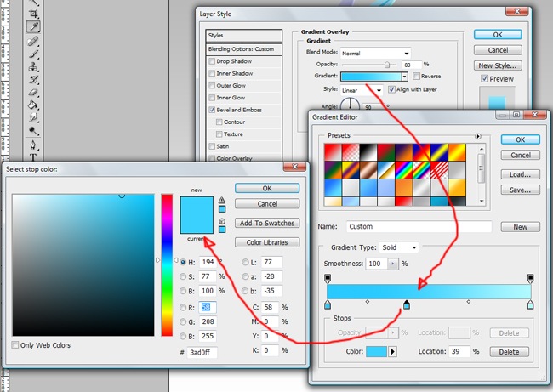The width and height of the screenshot is (553, 392).
Task: Pick the Healing Brush tool
Action: point(34,40)
